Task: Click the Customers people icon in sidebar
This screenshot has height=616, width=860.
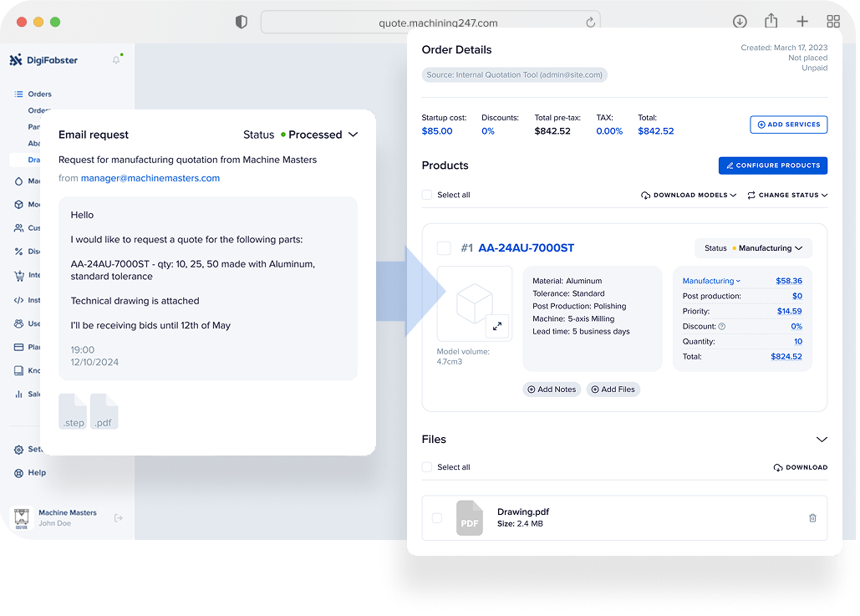Action: coord(18,227)
